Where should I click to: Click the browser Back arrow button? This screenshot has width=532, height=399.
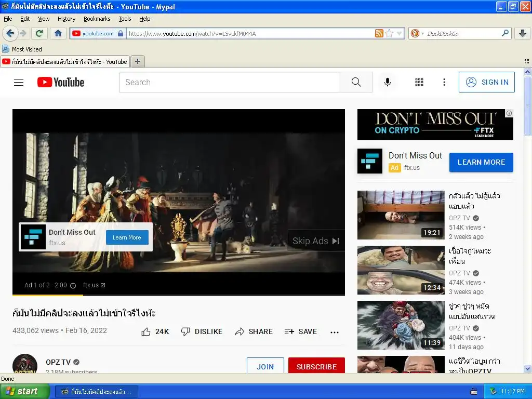pyautogui.click(x=10, y=33)
